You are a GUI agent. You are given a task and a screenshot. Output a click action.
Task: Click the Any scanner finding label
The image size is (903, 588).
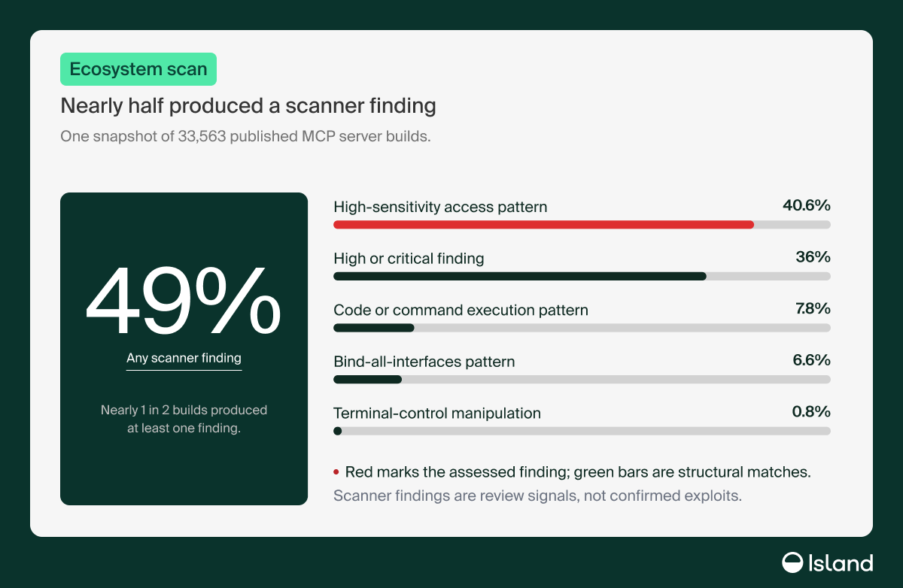tap(184, 358)
